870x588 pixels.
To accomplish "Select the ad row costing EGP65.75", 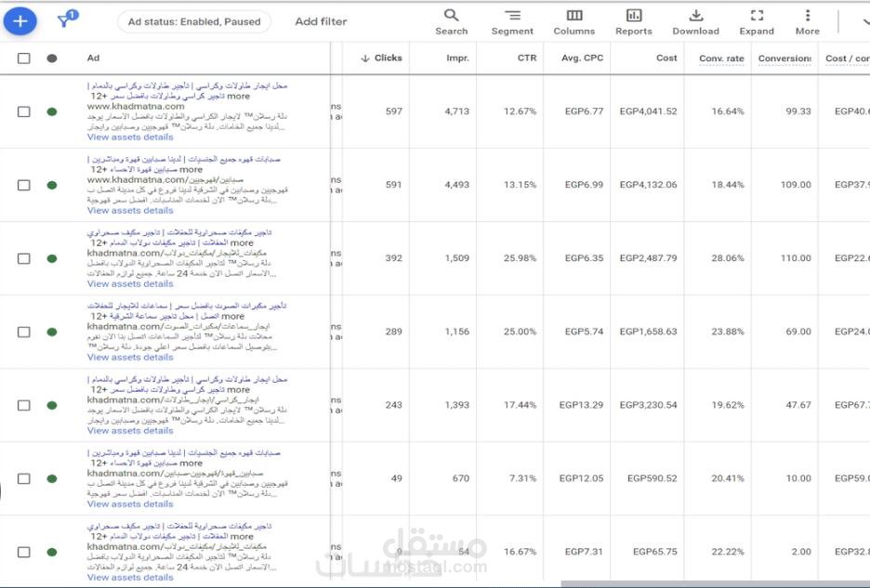I will tap(24, 552).
